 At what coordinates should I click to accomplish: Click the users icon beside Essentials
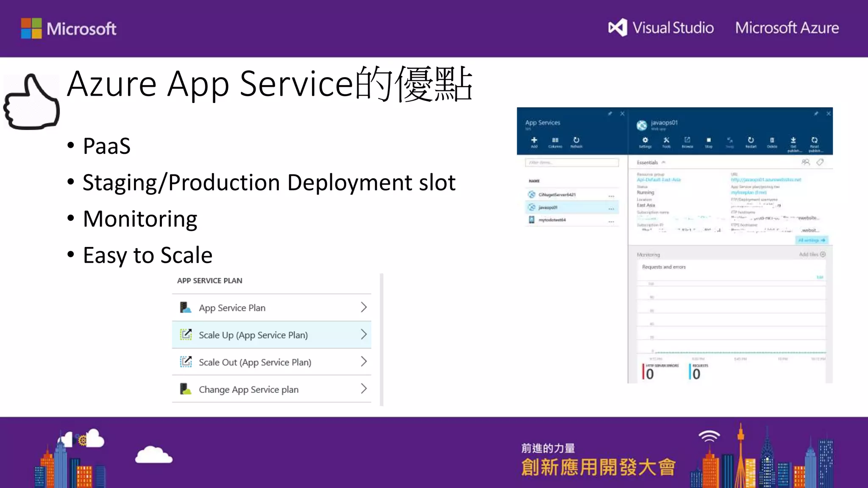pyautogui.click(x=806, y=162)
